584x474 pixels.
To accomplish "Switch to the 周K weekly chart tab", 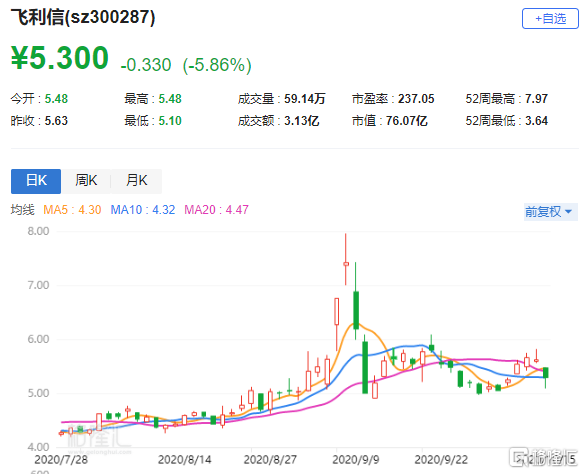I will 86,181.
